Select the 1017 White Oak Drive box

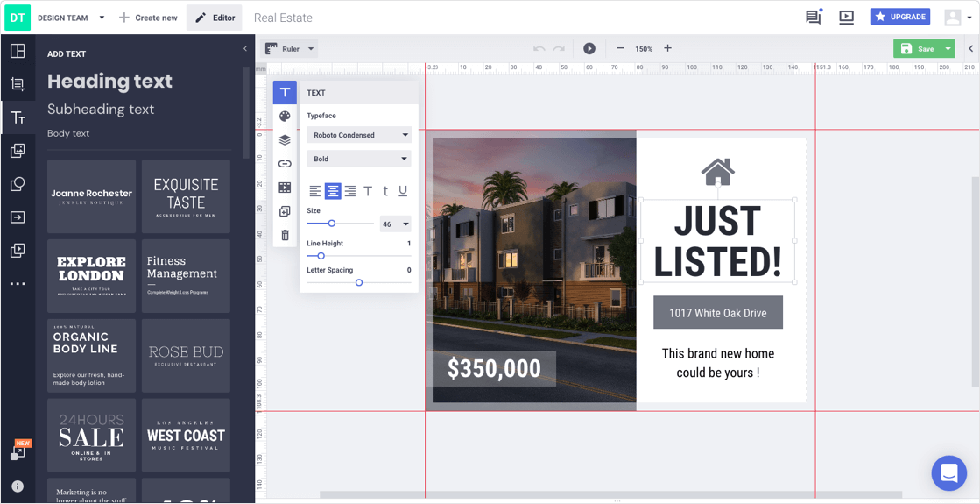pyautogui.click(x=718, y=313)
